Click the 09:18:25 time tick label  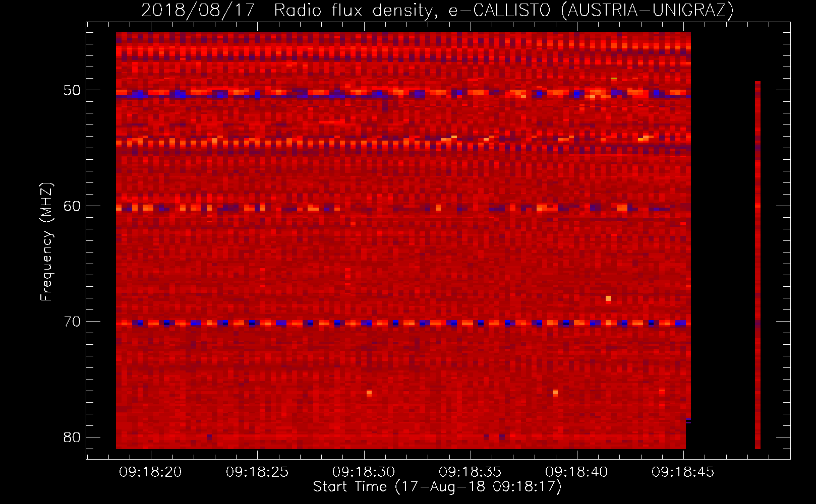pyautogui.click(x=257, y=472)
